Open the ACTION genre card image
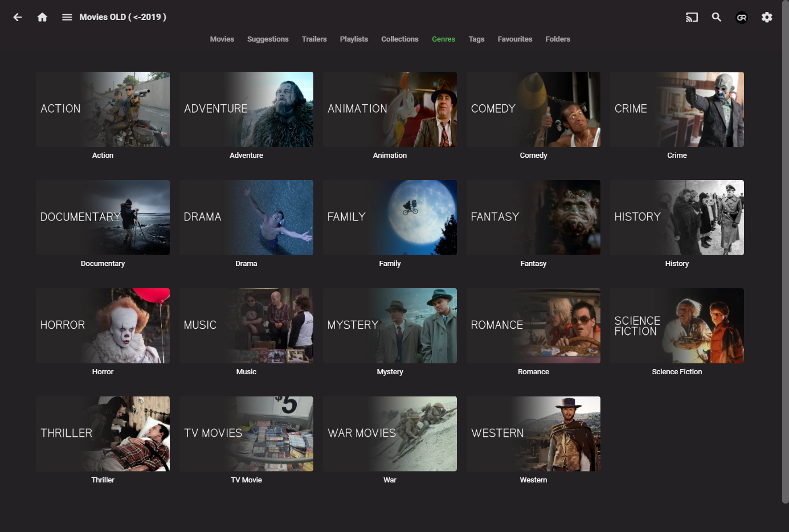This screenshot has height=532, width=789. pyautogui.click(x=103, y=109)
